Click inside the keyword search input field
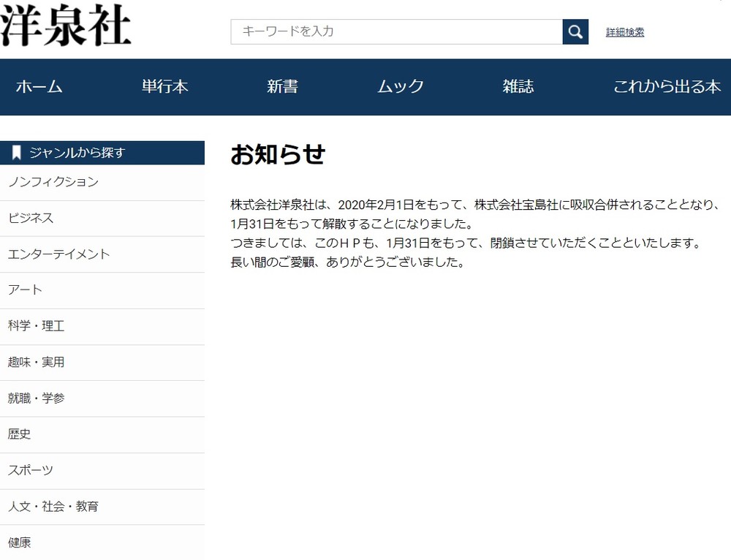The image size is (731, 560). 395,31
